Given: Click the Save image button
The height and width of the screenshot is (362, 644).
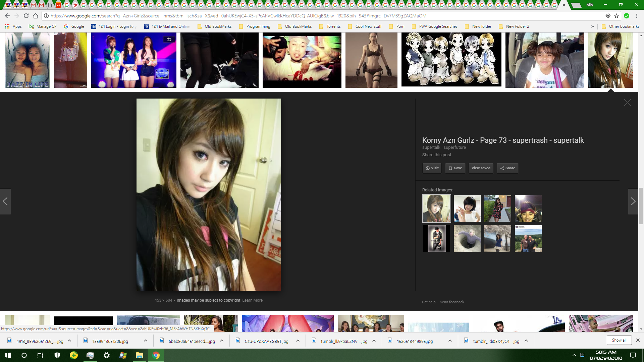Looking at the screenshot, I should (x=455, y=168).
